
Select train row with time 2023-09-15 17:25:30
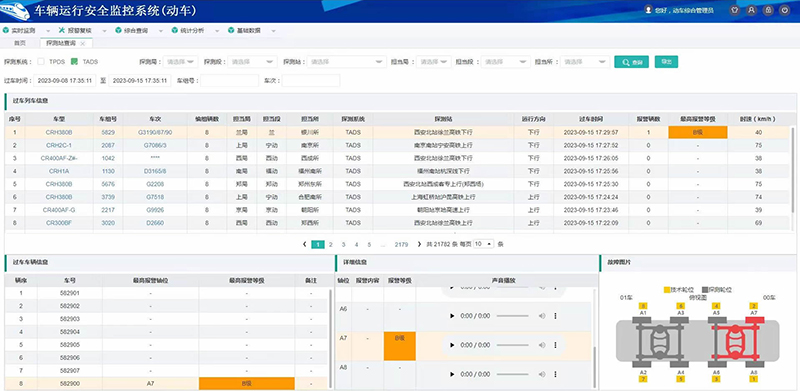coord(398,184)
